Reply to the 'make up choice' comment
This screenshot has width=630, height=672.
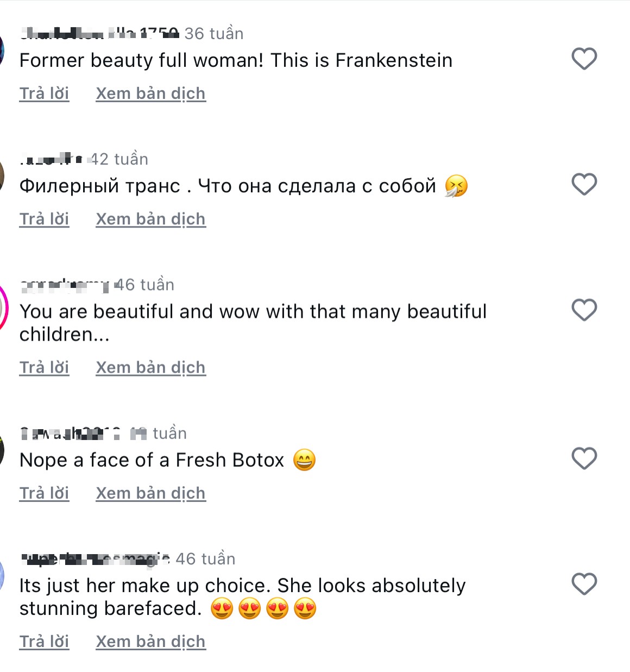tap(44, 641)
